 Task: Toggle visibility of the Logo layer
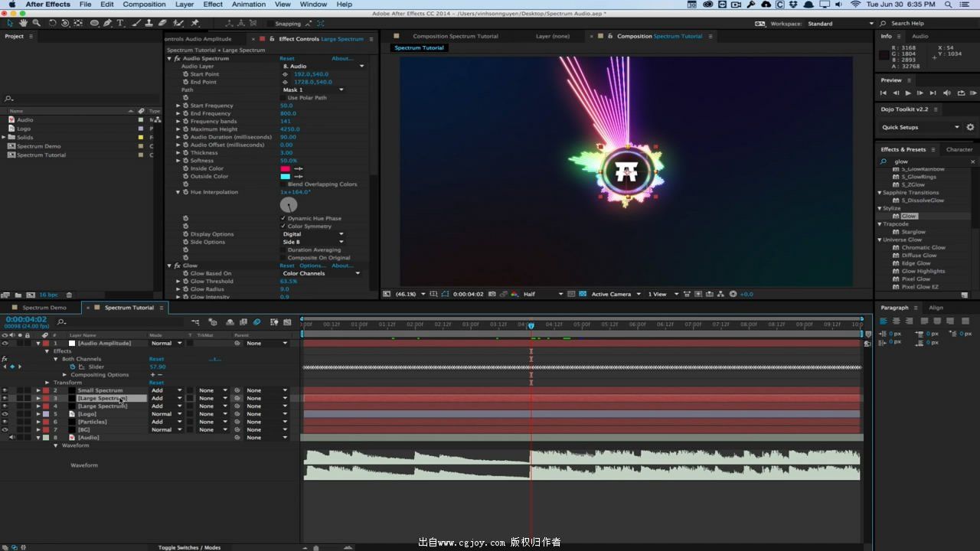[x=5, y=414]
